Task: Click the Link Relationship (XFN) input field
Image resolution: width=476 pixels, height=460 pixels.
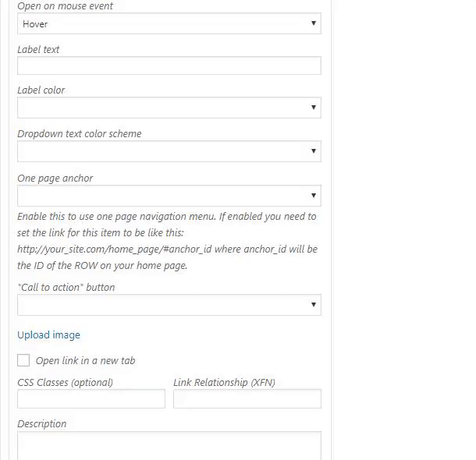Action: tap(247, 399)
